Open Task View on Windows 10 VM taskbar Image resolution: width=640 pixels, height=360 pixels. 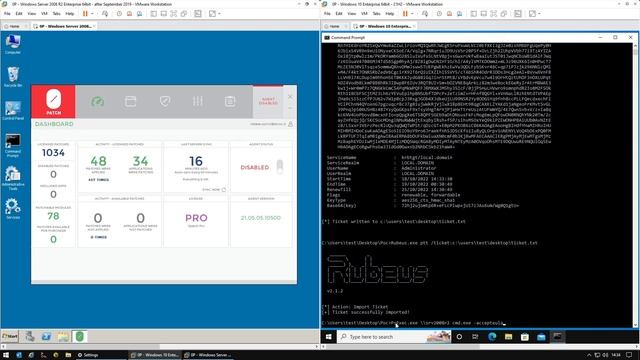475,337
